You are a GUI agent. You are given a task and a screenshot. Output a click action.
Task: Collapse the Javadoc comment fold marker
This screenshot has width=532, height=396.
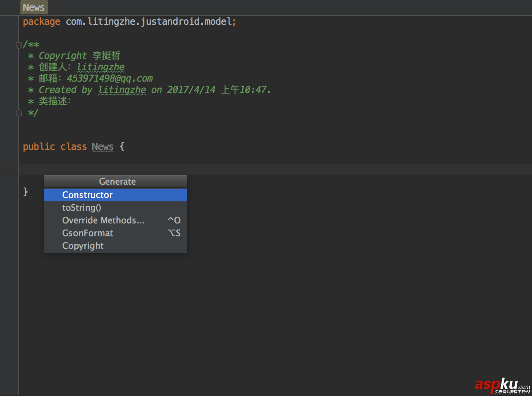19,44
